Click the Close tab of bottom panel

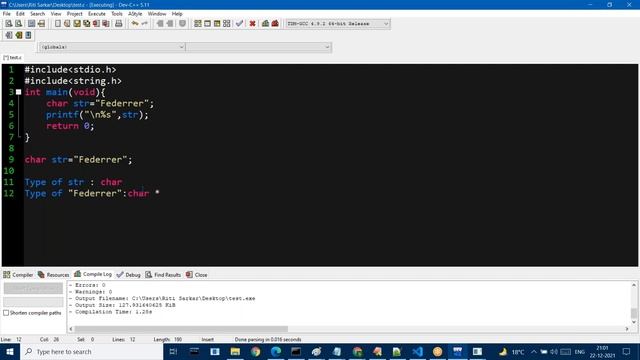click(196, 275)
